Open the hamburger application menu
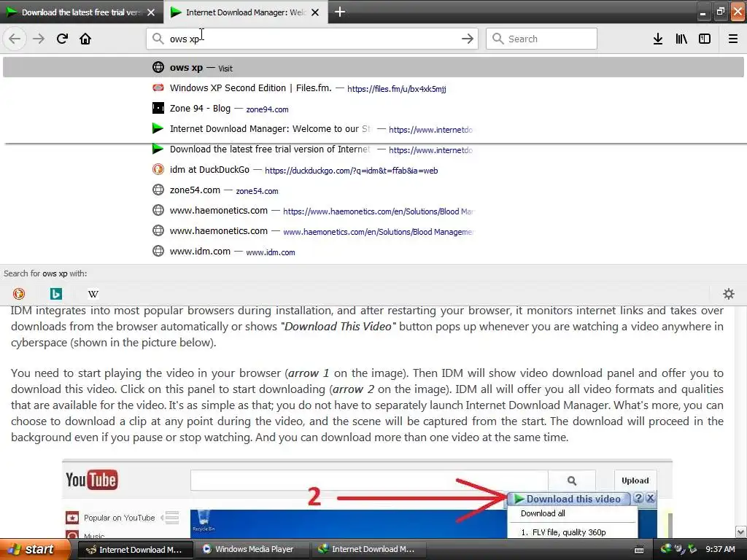Image resolution: width=747 pixels, height=560 pixels. point(733,39)
